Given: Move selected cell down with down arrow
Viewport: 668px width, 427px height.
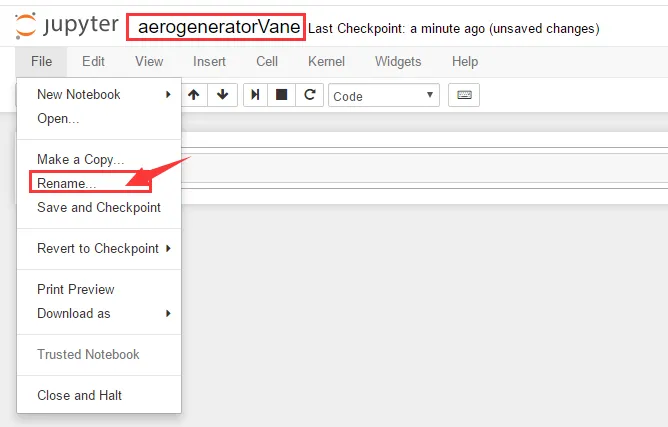Looking at the screenshot, I should pyautogui.click(x=222, y=95).
